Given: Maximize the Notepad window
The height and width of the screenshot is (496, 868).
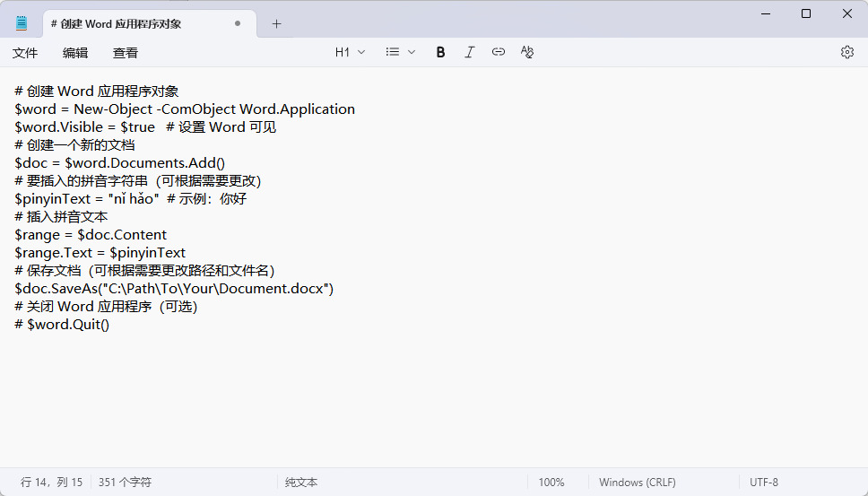Looking at the screenshot, I should coord(806,13).
